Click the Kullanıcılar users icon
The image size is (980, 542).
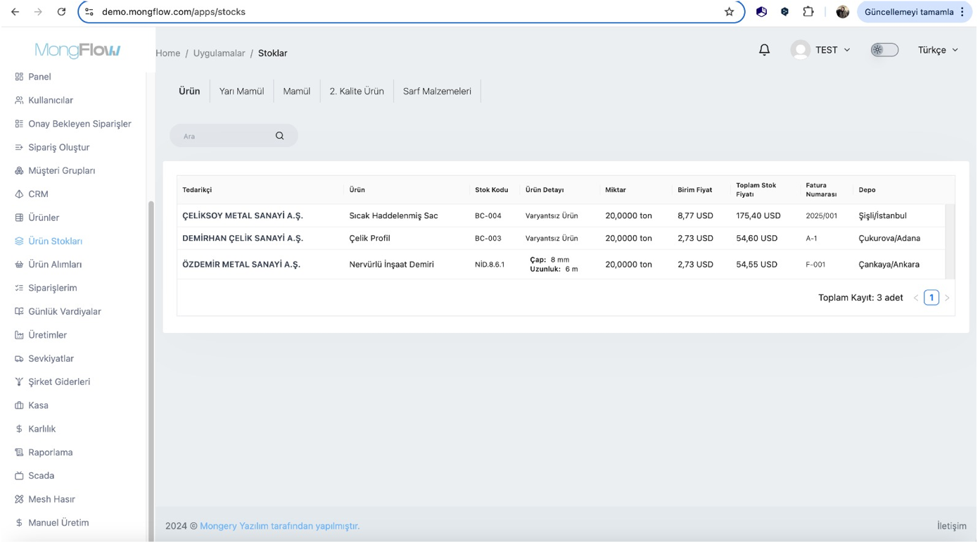tap(19, 100)
